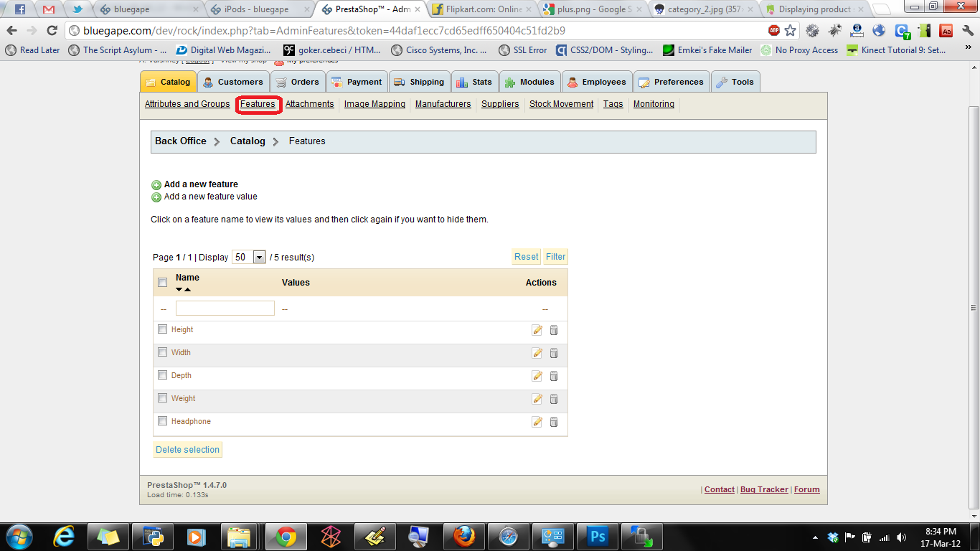Click the Firebug bug extension icon
The width and height of the screenshot is (980, 551).
coord(835,31)
